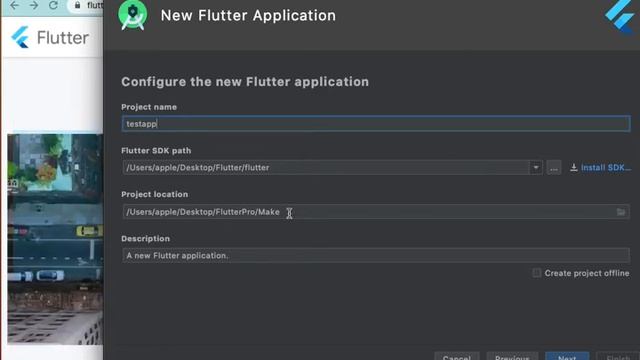
Task: Open the Install SDK link
Action: [x=606, y=168]
